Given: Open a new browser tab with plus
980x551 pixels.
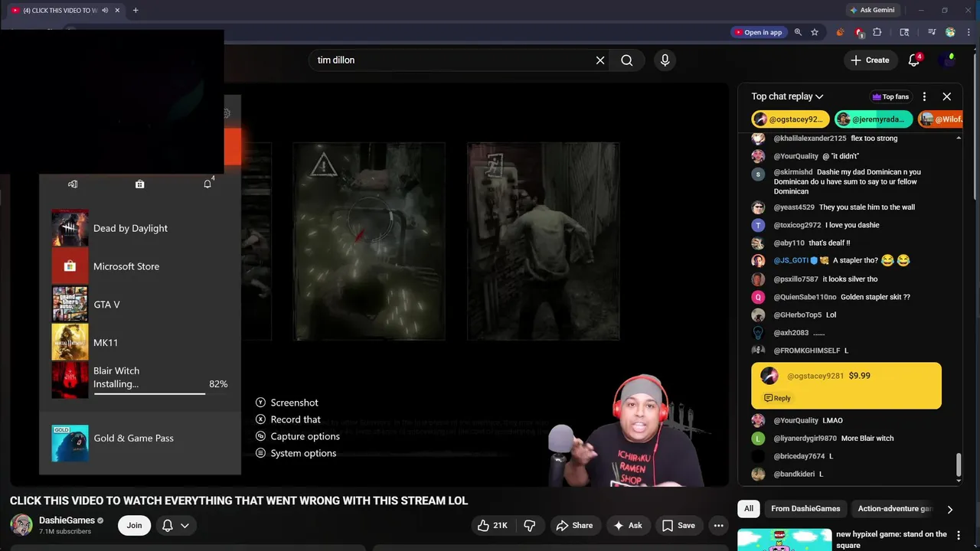Looking at the screenshot, I should coord(136,10).
